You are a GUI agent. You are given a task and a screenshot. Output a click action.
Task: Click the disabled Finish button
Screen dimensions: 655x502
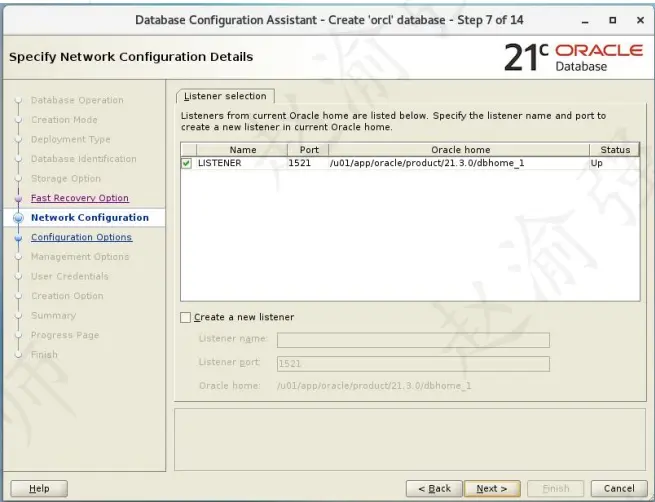(556, 488)
